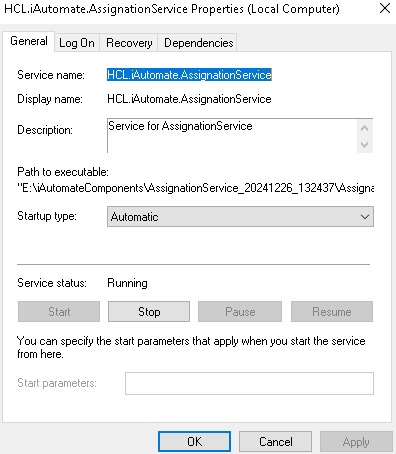Image resolution: width=396 pixels, height=454 pixels.
Task: Click the Resume service button
Action: pos(332,312)
